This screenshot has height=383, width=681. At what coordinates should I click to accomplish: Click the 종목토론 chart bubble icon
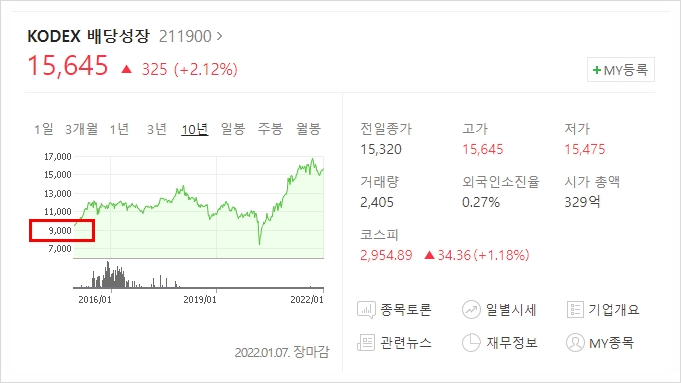(x=366, y=310)
